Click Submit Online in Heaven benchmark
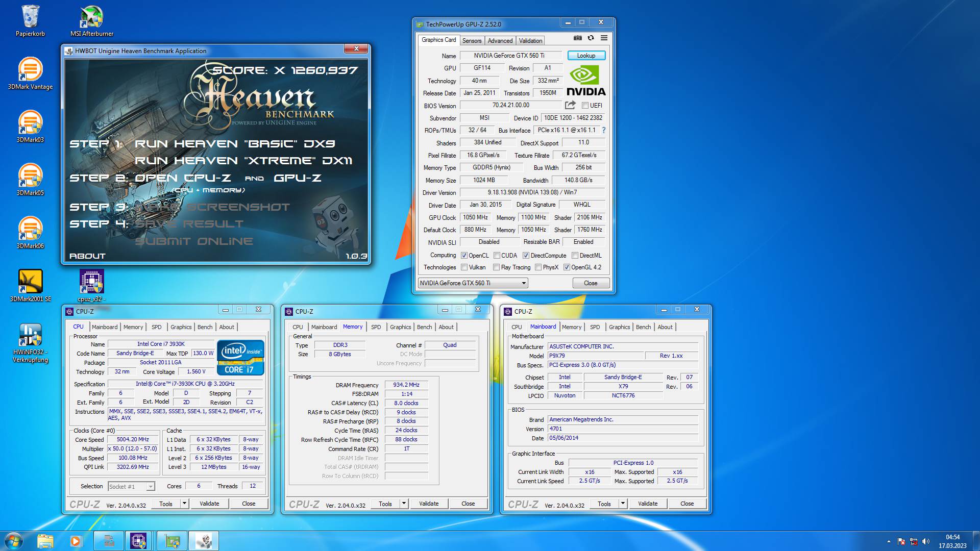 (x=194, y=241)
